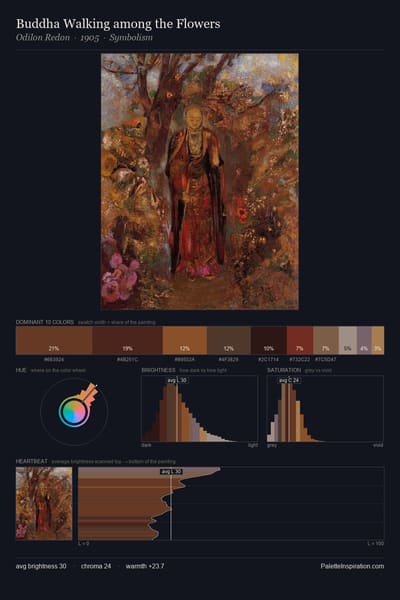The width and height of the screenshot is (400, 600).
Task: Click the heartbeat brightness profile chart
Action: pos(231,503)
